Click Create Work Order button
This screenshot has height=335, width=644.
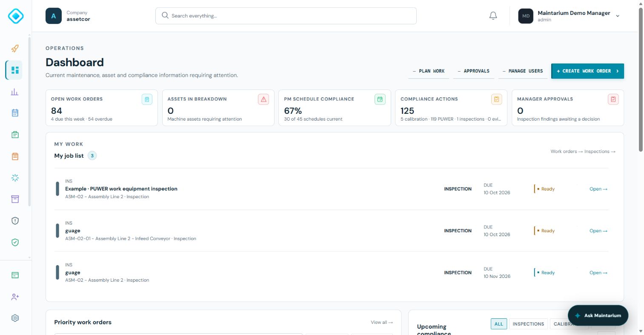point(587,71)
